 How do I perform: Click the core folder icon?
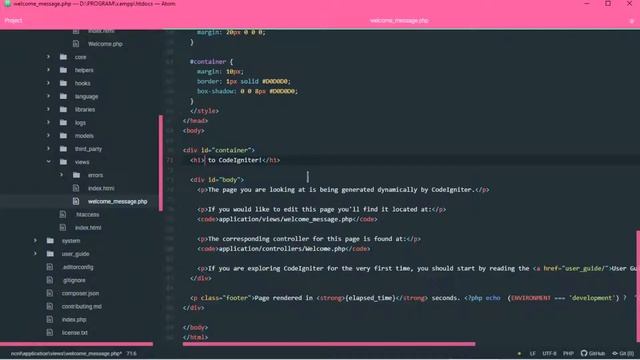point(63,57)
